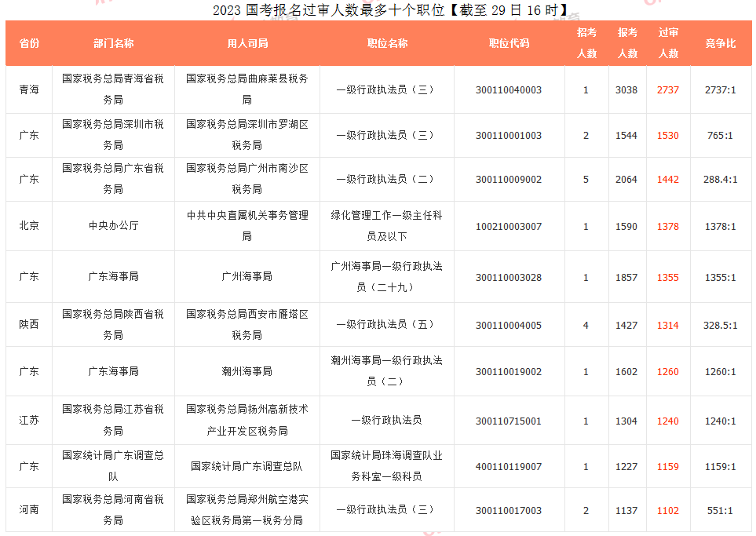Image resolution: width=756 pixels, height=536 pixels.
Task: Select 国家税务总局深圳市罗湖区税务局 cell
Action: [x=247, y=135]
